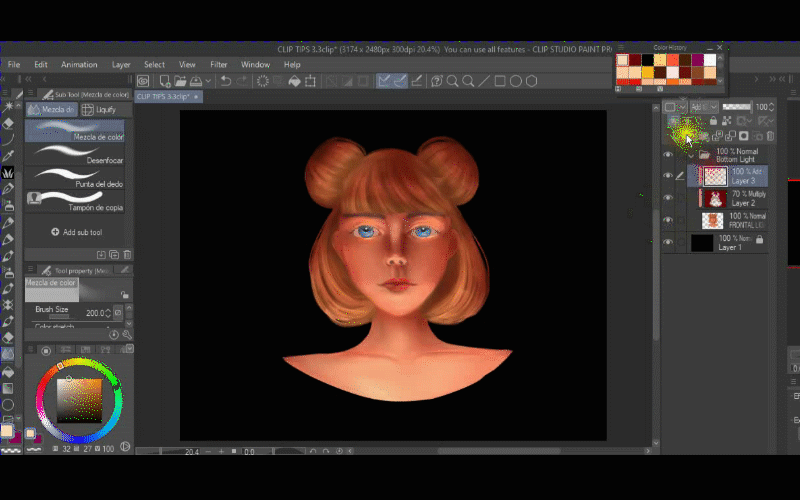The height and width of the screenshot is (500, 800).
Task: Open the layer blending mode dropdown
Action: point(702,107)
